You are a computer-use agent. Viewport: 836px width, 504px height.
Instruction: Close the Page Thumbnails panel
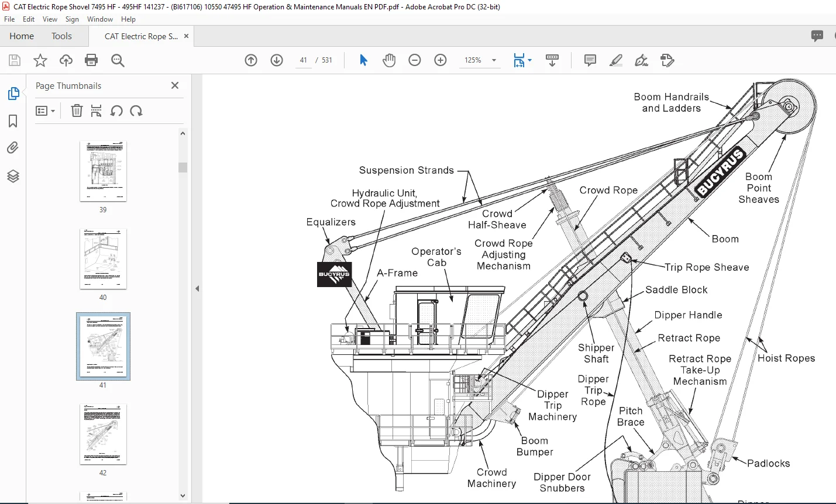pyautogui.click(x=174, y=85)
